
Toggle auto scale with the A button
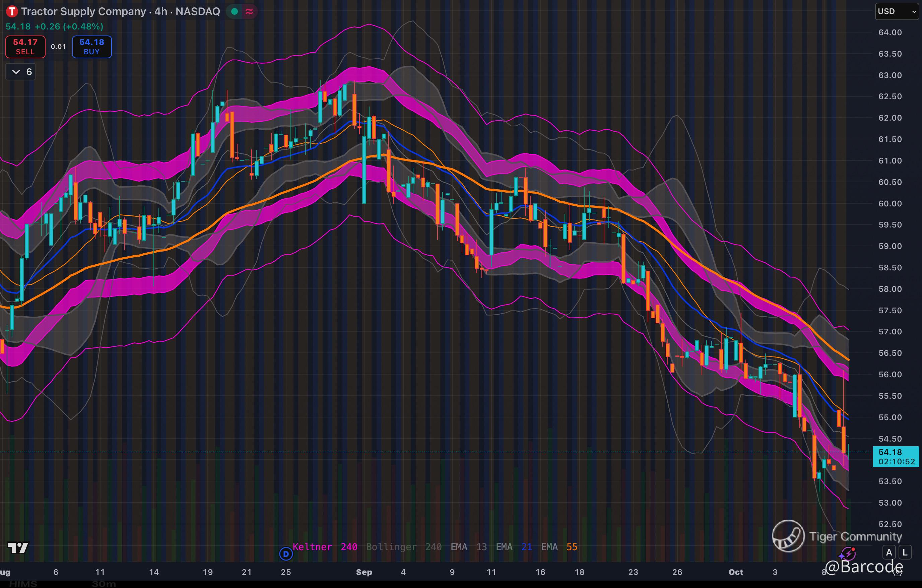[x=889, y=552]
